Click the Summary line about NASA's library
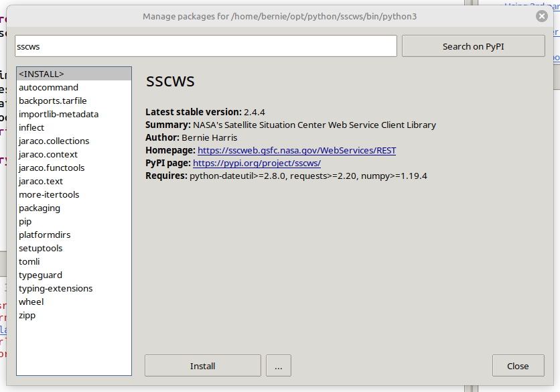Viewport: 560px width, 392px height. pos(290,125)
